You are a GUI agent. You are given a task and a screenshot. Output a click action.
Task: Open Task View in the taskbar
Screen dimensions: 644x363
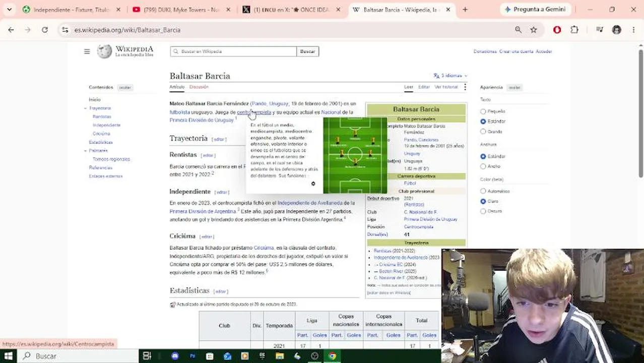pyautogui.click(x=147, y=356)
